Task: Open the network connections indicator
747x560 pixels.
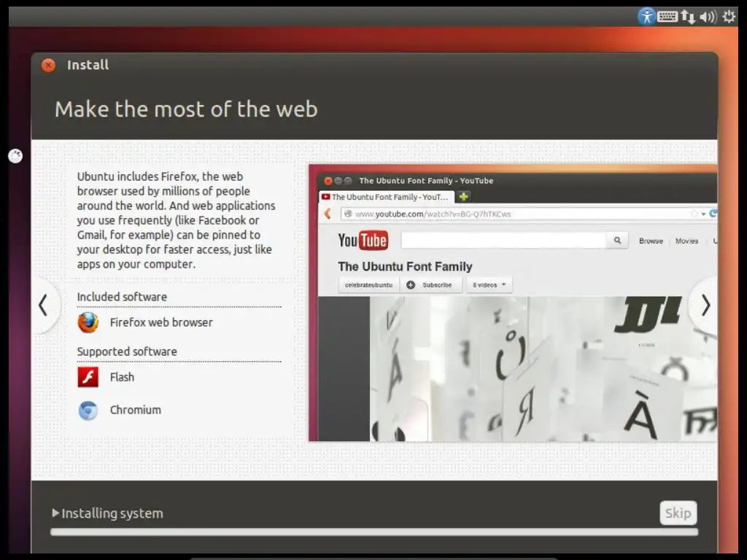Action: click(688, 17)
